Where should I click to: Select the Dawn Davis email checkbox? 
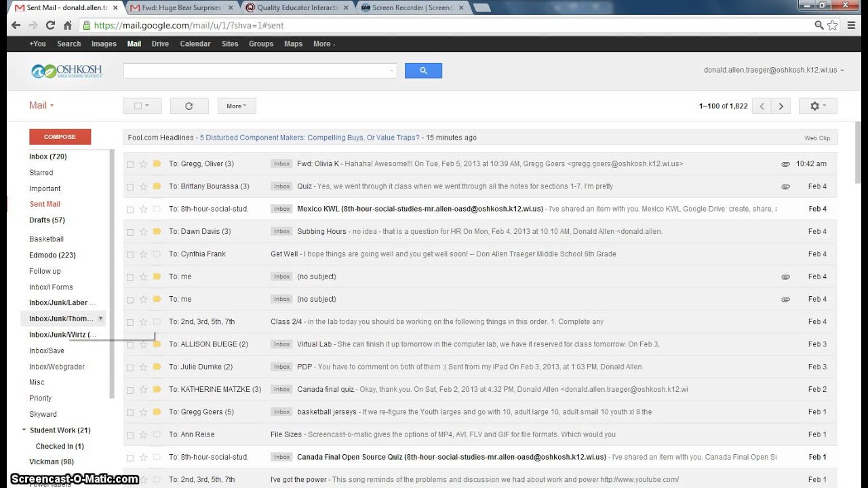click(x=130, y=232)
